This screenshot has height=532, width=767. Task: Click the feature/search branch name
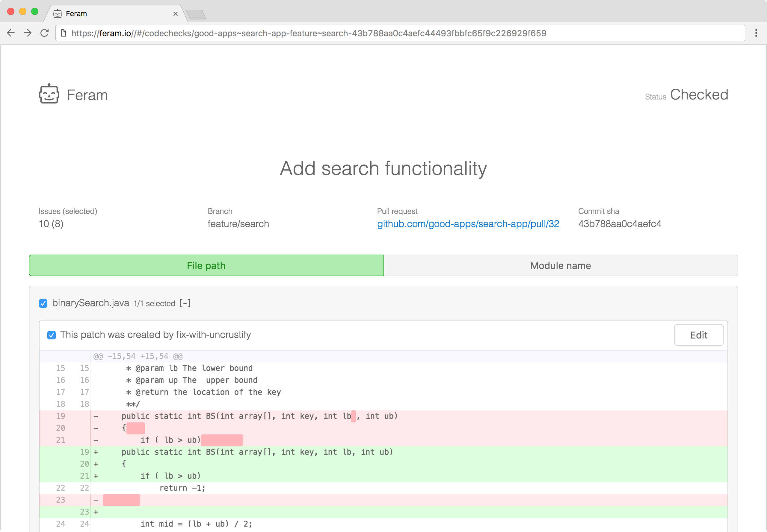[x=238, y=224]
